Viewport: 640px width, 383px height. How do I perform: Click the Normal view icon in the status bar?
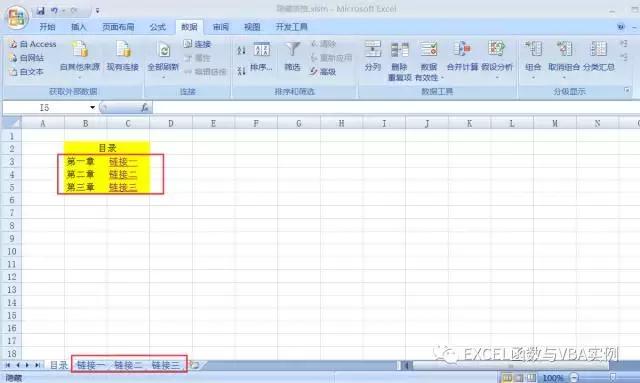[507, 378]
